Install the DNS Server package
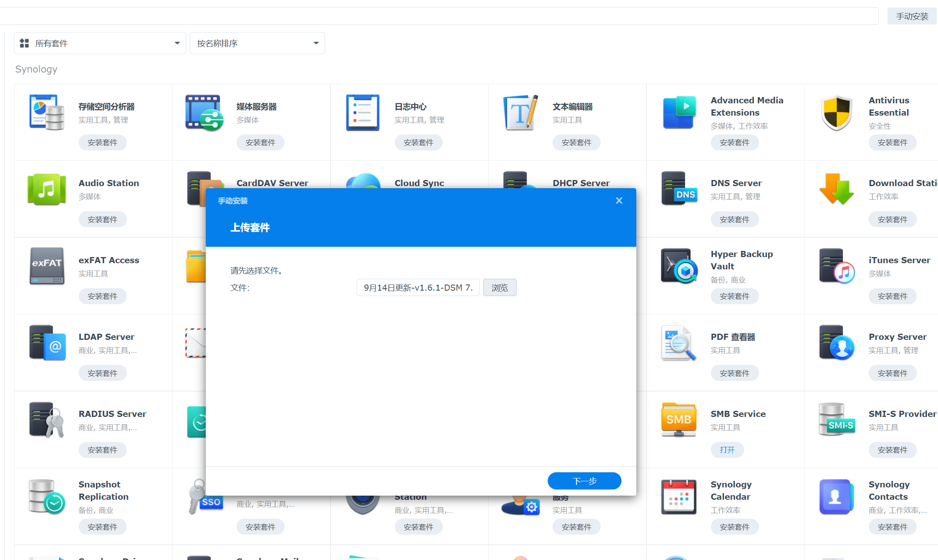 point(735,219)
